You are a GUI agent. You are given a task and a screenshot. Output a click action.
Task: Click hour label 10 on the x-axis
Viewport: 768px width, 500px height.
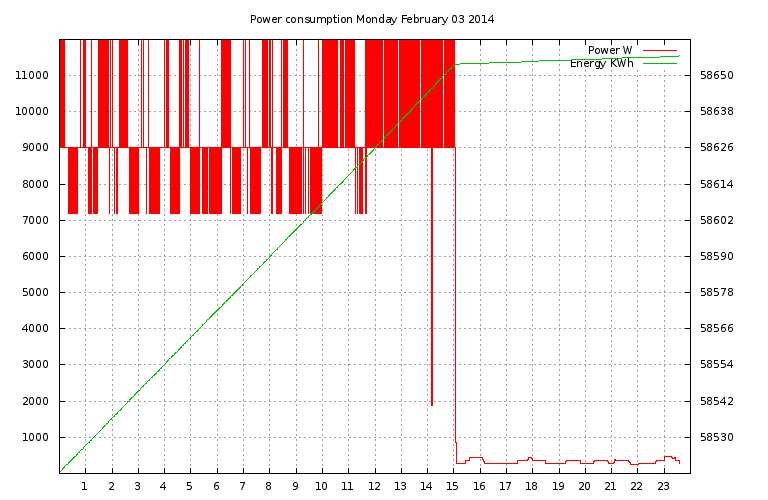pyautogui.click(x=321, y=486)
